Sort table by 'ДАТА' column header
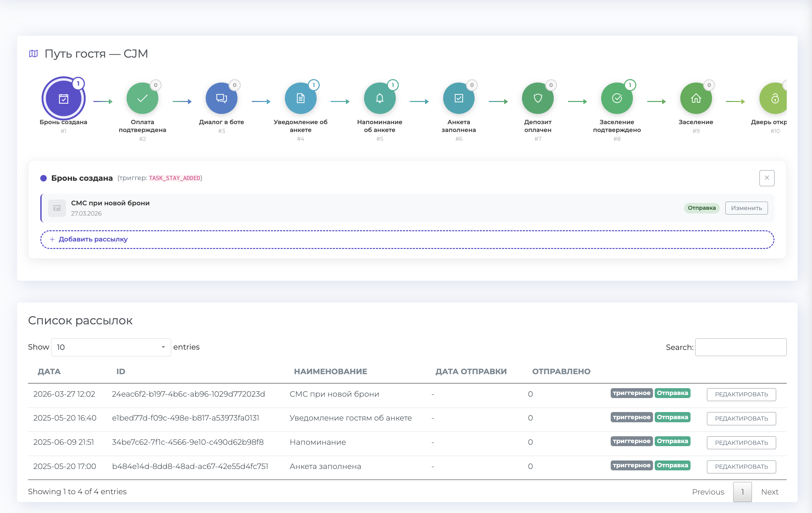The height and width of the screenshot is (513, 812). click(x=49, y=371)
